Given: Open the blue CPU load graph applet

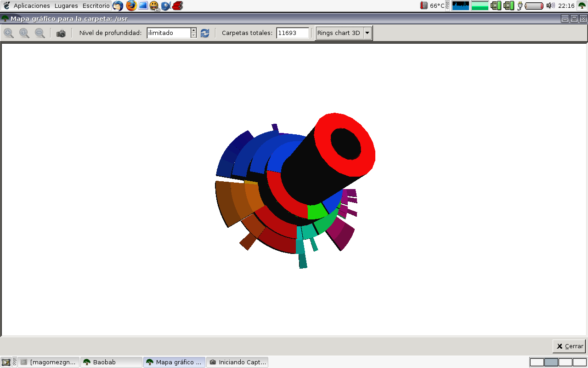Looking at the screenshot, I should tap(461, 6).
